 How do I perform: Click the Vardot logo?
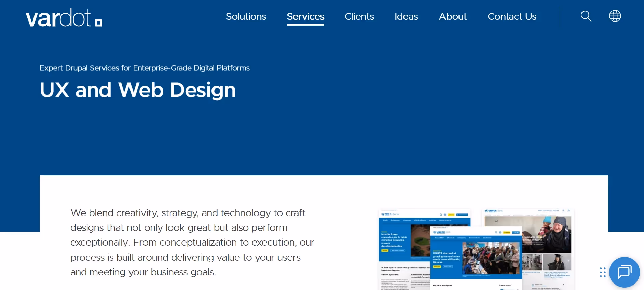point(64,18)
